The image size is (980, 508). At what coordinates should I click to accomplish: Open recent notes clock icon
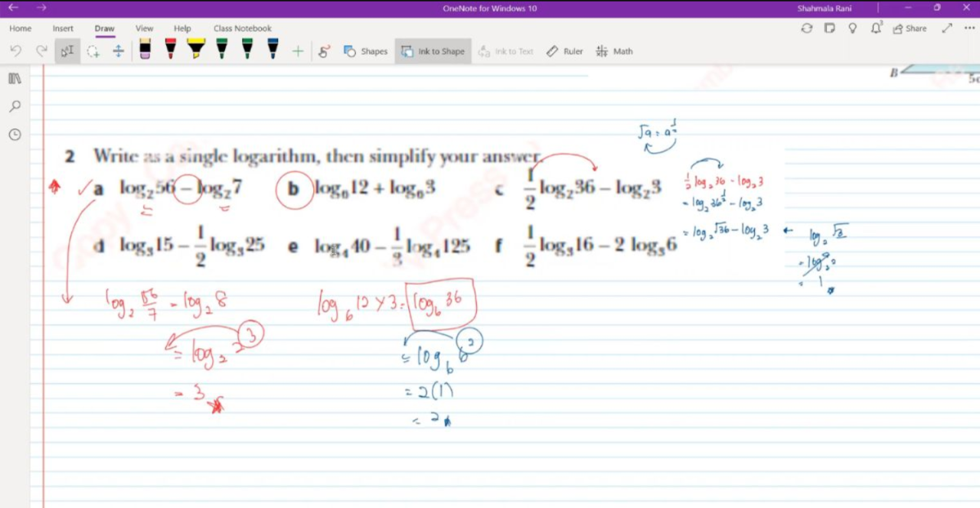[15, 135]
